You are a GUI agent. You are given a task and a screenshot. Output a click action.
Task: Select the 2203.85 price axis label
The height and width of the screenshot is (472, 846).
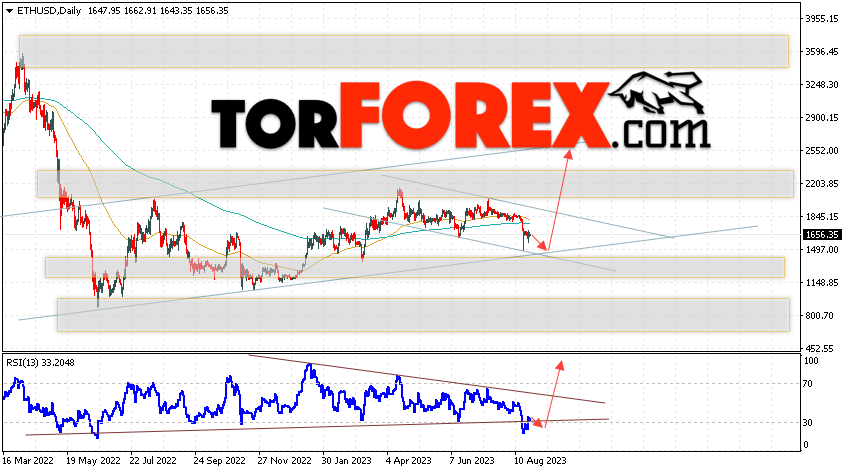point(822,183)
